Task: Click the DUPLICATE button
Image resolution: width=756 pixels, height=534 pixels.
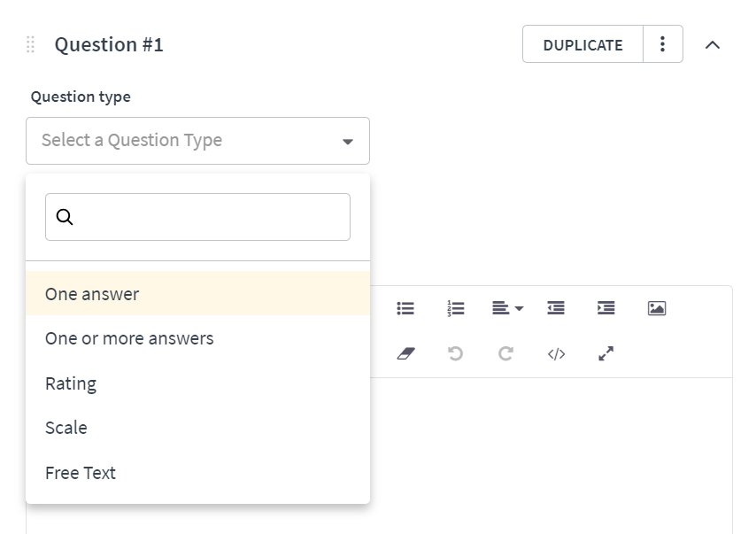Action: [582, 44]
